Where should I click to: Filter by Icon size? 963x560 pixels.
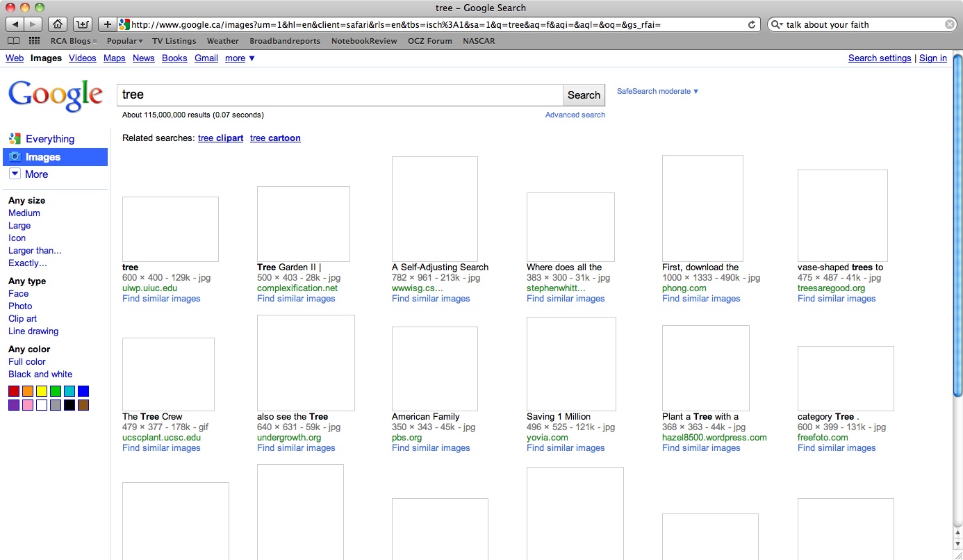pyautogui.click(x=17, y=238)
